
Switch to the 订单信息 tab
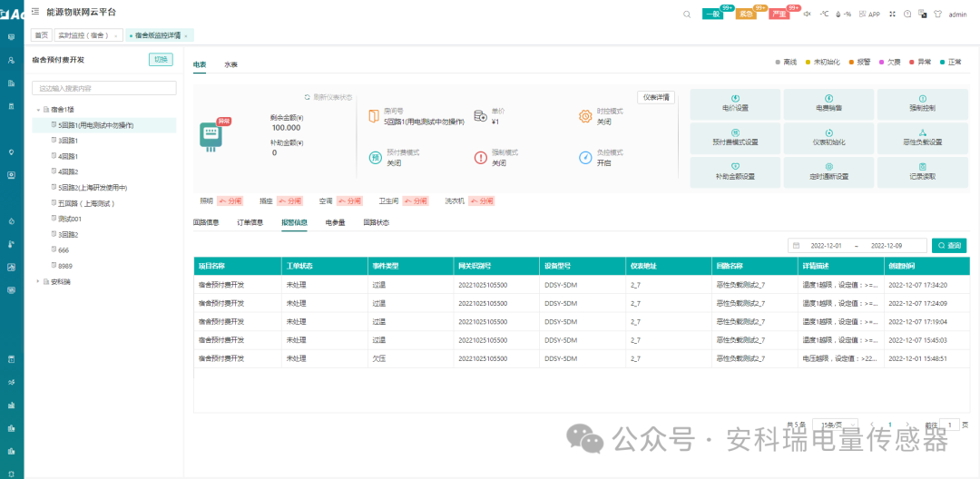tap(250, 222)
